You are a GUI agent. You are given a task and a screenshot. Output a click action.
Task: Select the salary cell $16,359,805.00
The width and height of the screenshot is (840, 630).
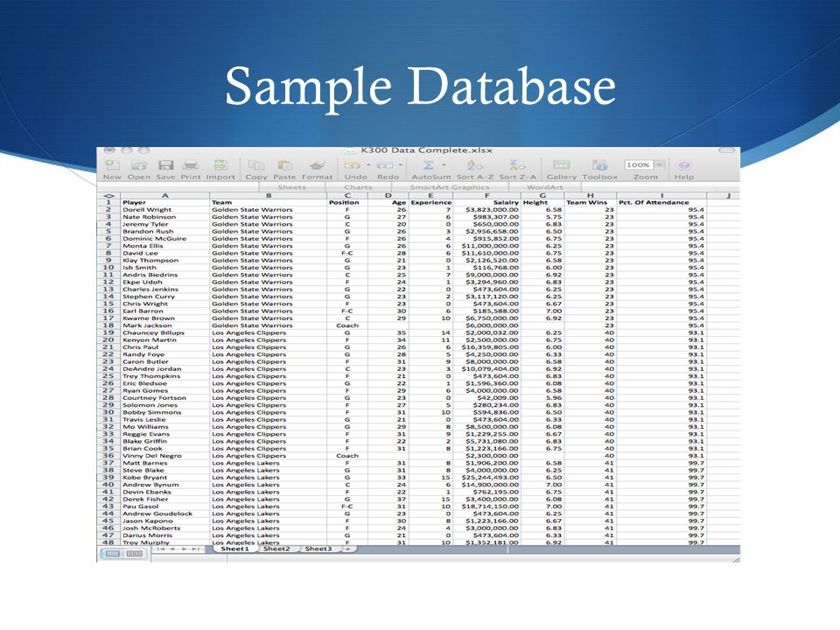(x=487, y=347)
